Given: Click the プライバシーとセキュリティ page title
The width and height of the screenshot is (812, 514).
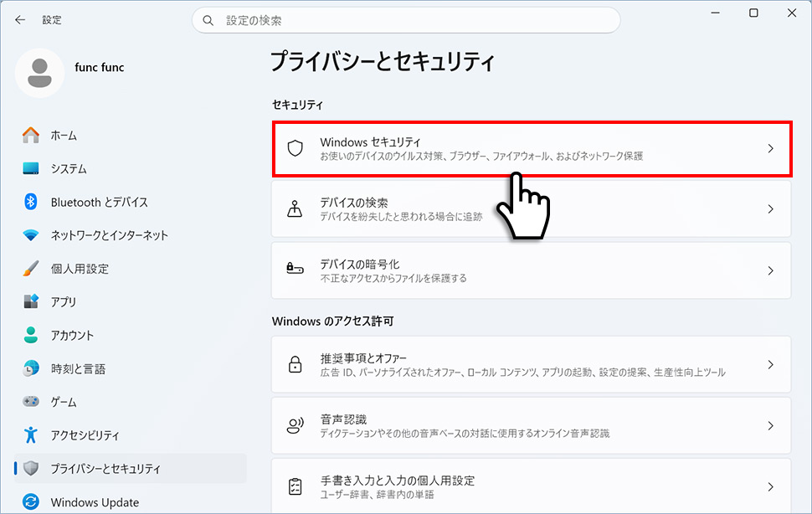Looking at the screenshot, I should (x=383, y=61).
